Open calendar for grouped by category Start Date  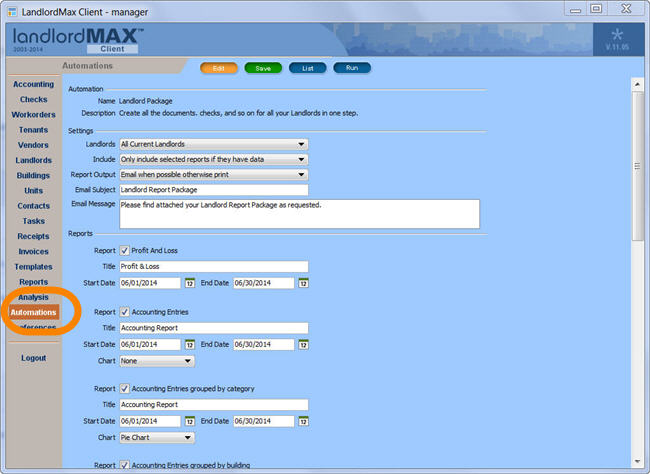pyautogui.click(x=189, y=421)
